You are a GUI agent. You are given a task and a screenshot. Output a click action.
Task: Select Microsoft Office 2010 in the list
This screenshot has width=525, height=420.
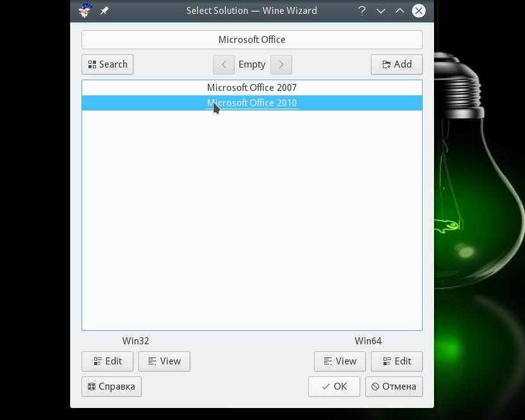pyautogui.click(x=252, y=103)
